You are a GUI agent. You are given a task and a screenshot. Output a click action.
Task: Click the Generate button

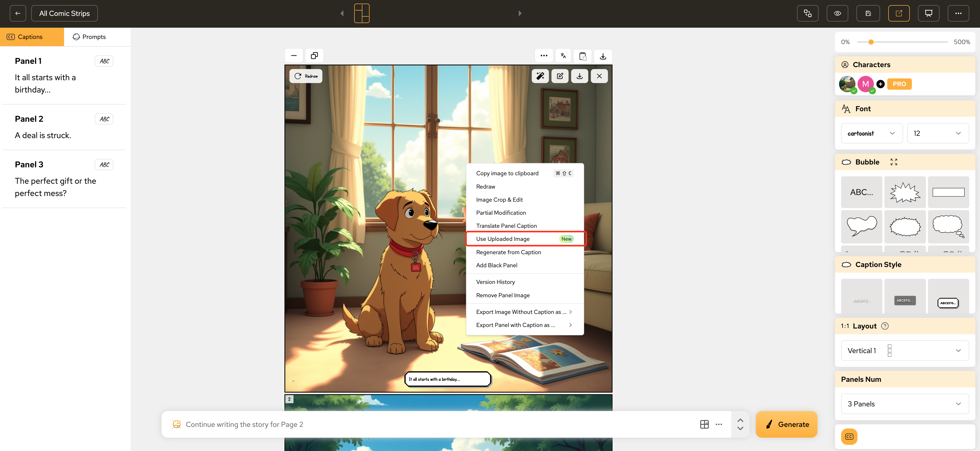click(786, 424)
